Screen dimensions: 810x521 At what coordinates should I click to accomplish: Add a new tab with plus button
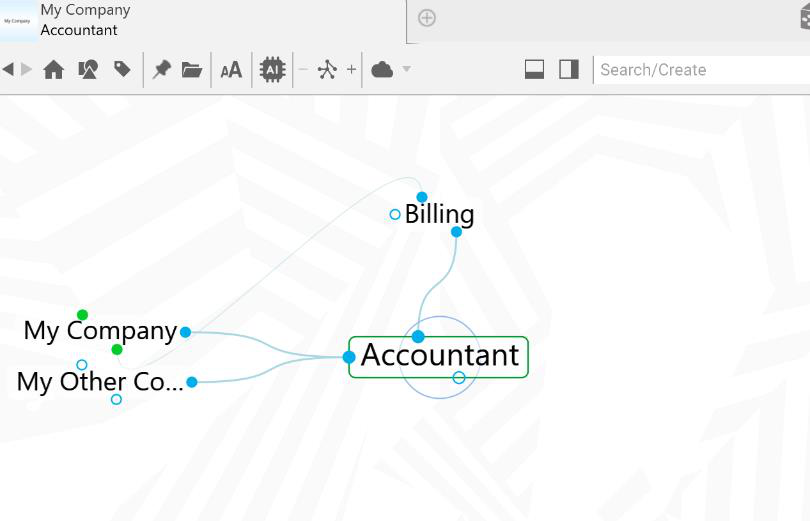coord(427,18)
